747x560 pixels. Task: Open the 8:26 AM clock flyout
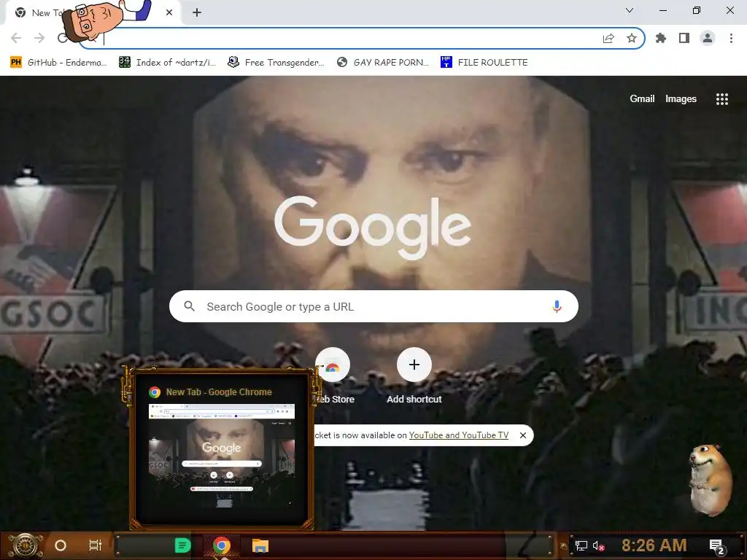pyautogui.click(x=654, y=545)
